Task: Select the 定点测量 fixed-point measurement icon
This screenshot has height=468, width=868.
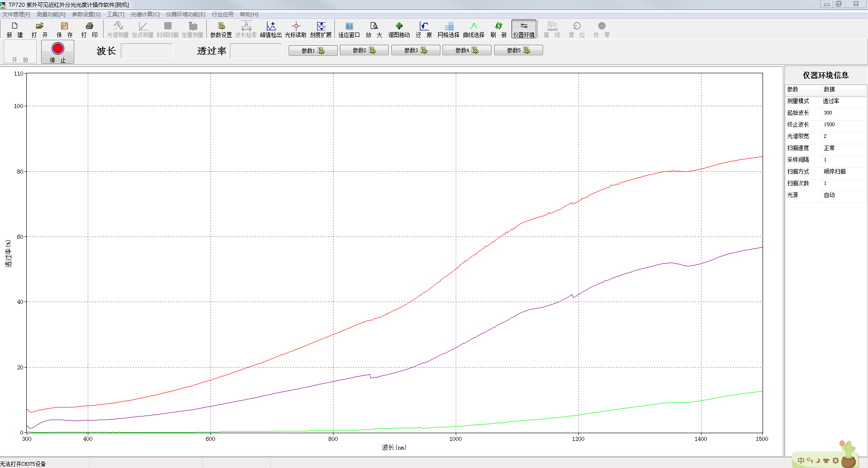Action: click(x=143, y=29)
